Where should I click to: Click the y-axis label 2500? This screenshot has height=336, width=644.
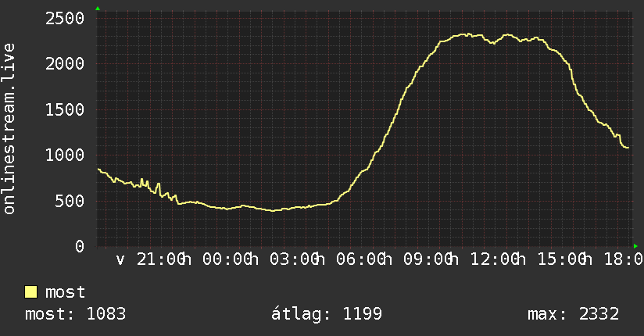click(65, 19)
